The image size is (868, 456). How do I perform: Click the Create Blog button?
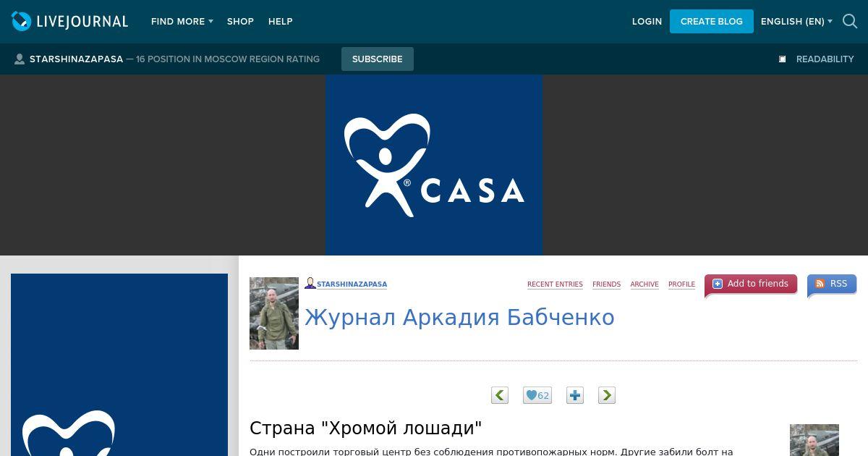click(712, 22)
